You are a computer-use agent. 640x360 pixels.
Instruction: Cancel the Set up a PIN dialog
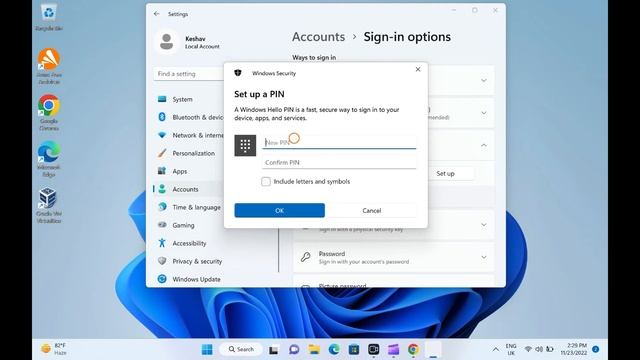point(371,211)
